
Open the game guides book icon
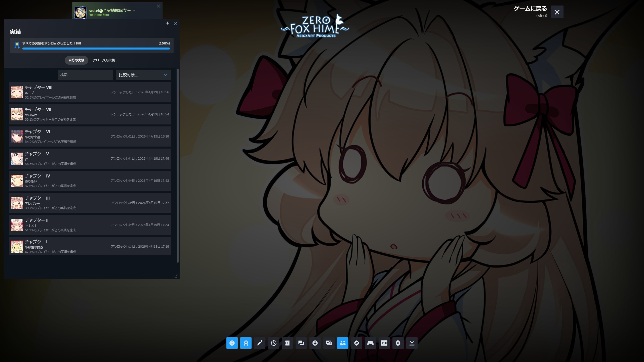[x=287, y=343]
